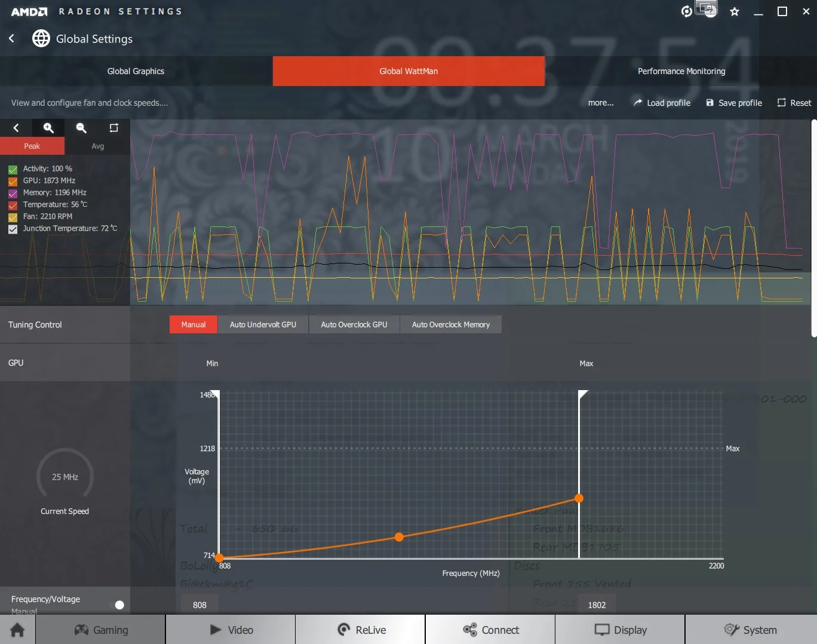Image resolution: width=817 pixels, height=644 pixels.
Task: Click the vertical scrollbar on right edge
Action: point(814,228)
